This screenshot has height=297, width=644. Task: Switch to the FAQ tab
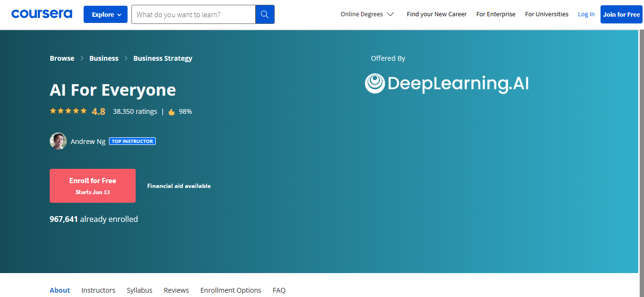point(279,290)
